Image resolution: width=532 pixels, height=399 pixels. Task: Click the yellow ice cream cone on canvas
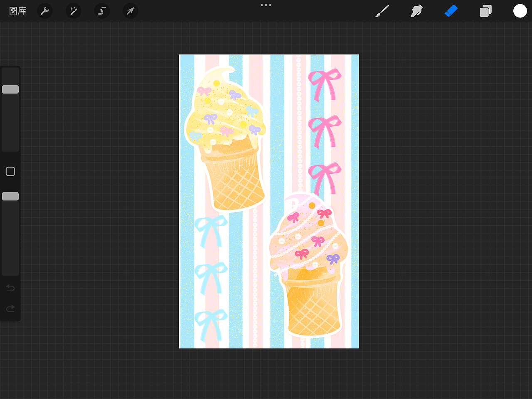pyautogui.click(x=225, y=139)
